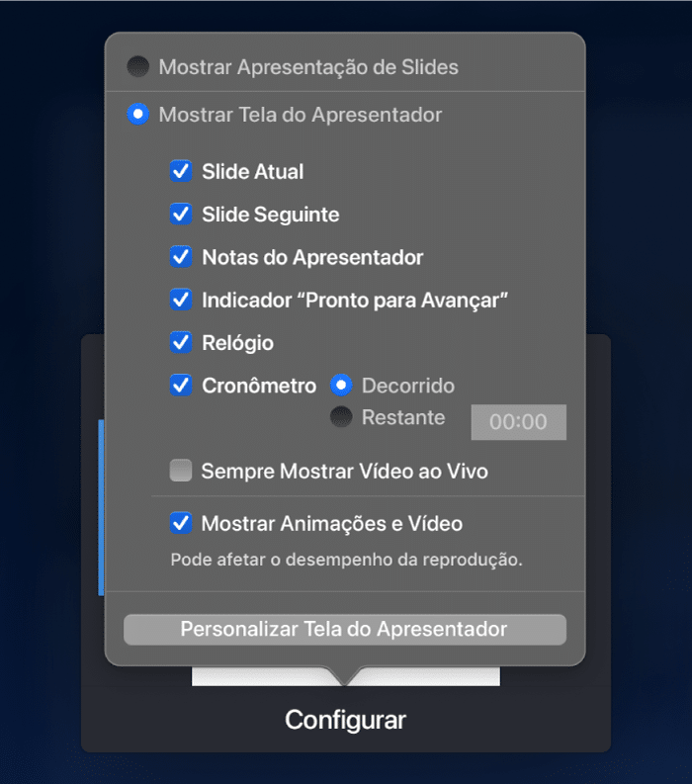Uncheck Mostrar Animações e Vídeo checkbox
This screenshot has width=692, height=784.
coord(181,524)
